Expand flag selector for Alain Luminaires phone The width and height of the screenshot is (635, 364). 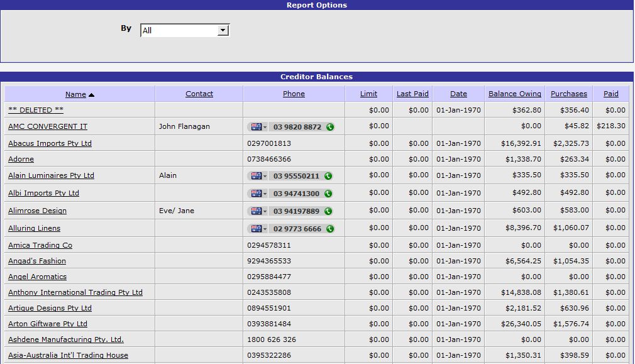[x=258, y=176]
